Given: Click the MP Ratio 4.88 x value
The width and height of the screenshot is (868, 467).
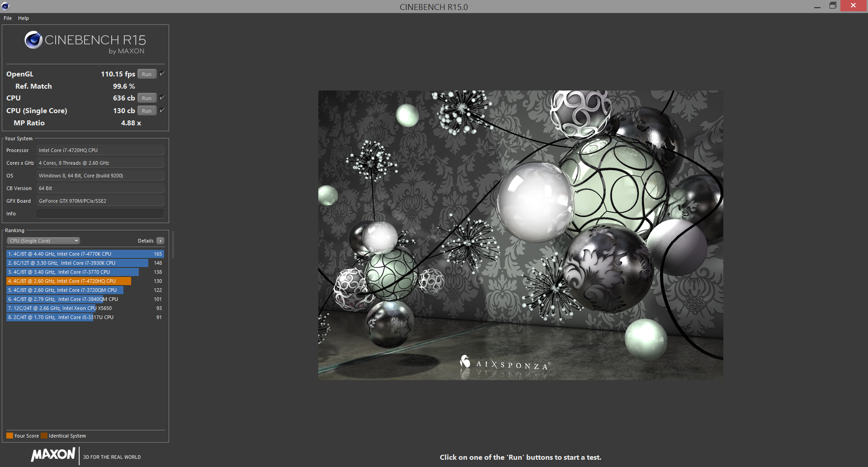Looking at the screenshot, I should click(x=131, y=123).
